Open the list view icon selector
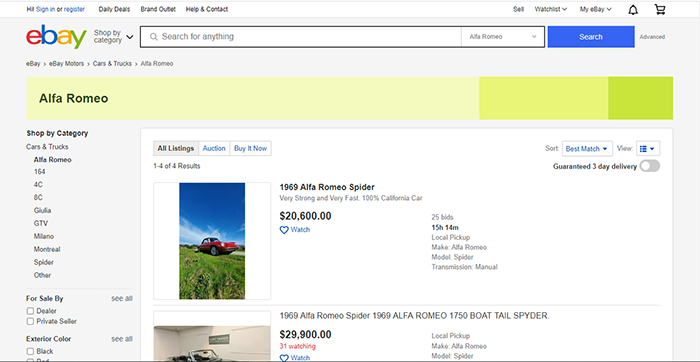This screenshot has width=700, height=362. pyautogui.click(x=648, y=149)
